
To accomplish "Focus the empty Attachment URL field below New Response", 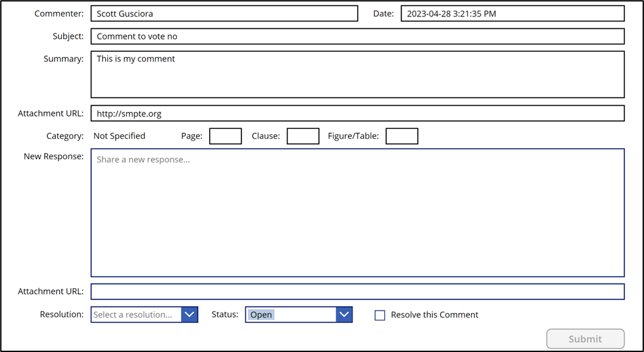I will 357,291.
